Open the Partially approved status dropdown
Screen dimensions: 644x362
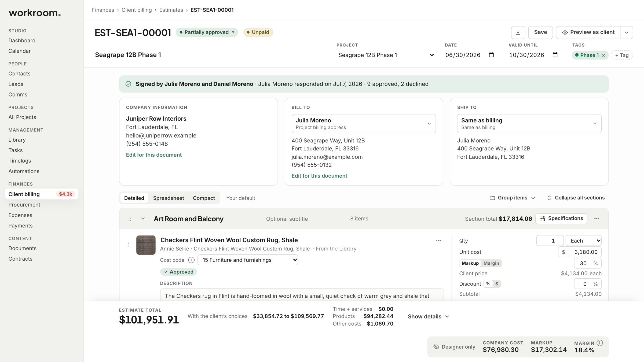pos(207,32)
